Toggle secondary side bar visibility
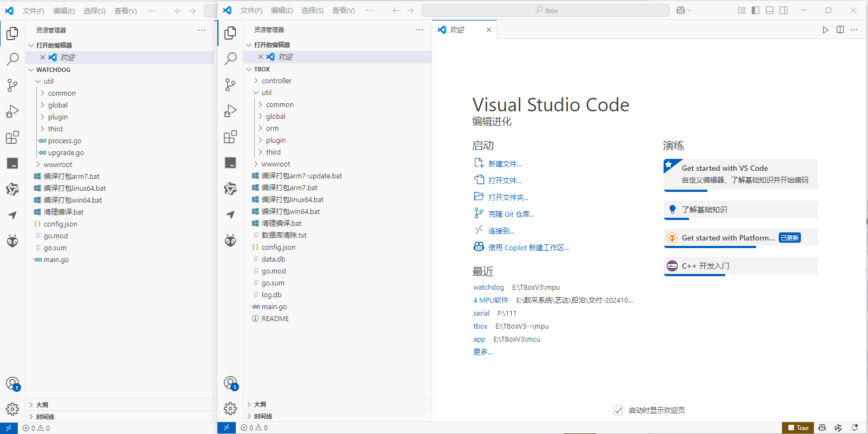Screen dimensions: 868x434 (784, 10)
